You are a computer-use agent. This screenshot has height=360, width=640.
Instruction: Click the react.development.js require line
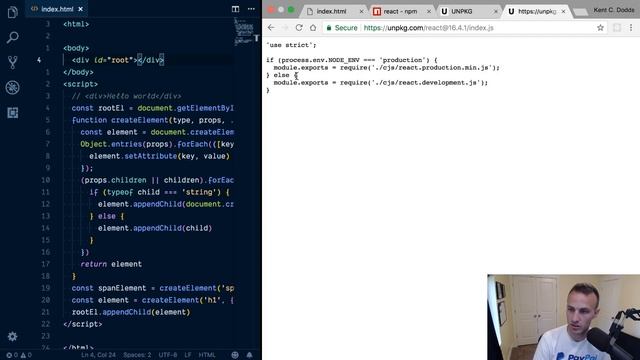(x=380, y=82)
